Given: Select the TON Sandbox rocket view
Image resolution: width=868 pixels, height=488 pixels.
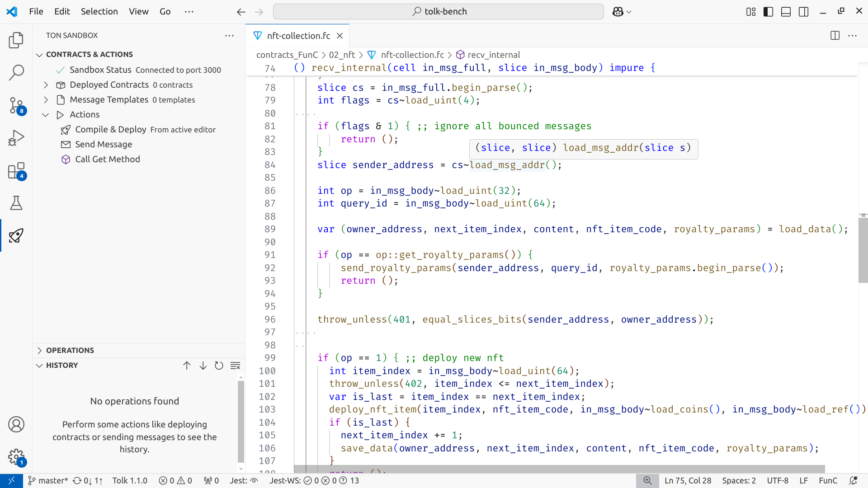Looking at the screenshot, I should (x=16, y=235).
